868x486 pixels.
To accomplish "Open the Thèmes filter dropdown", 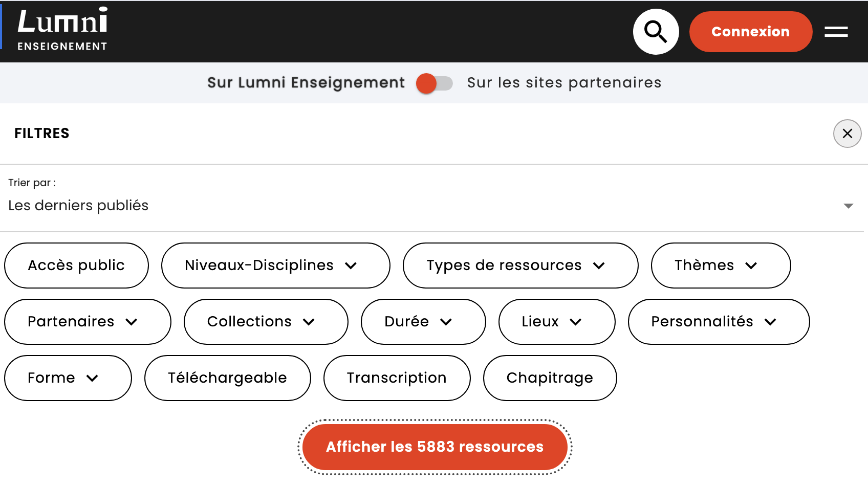I will coord(720,266).
